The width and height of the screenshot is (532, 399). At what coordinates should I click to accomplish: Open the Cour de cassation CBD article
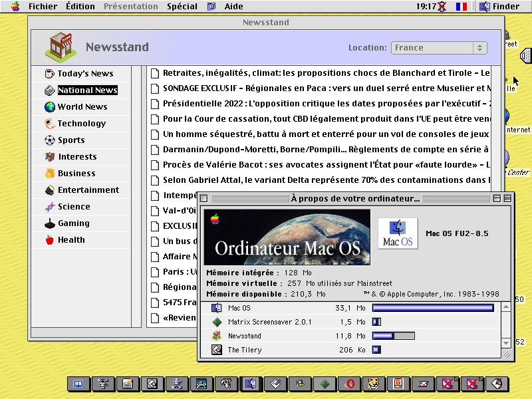[x=326, y=119]
